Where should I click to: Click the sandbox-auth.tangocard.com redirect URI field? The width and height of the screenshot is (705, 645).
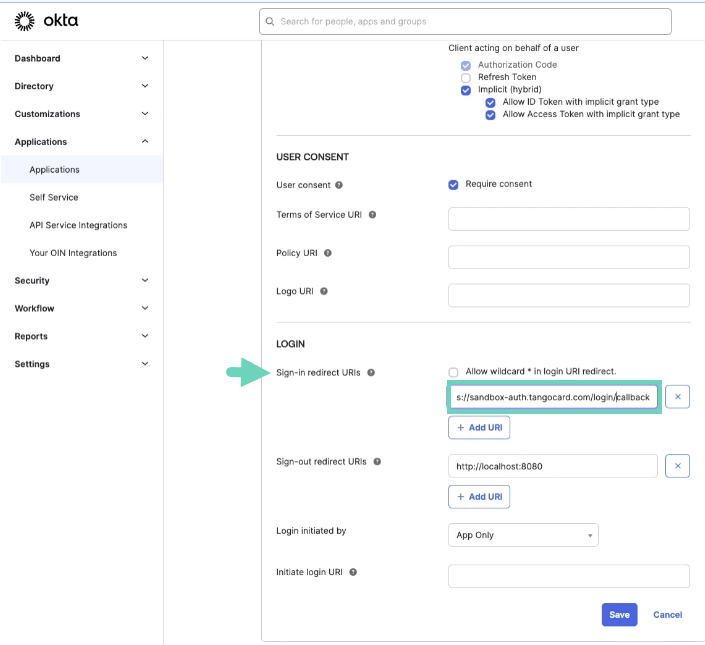554,397
